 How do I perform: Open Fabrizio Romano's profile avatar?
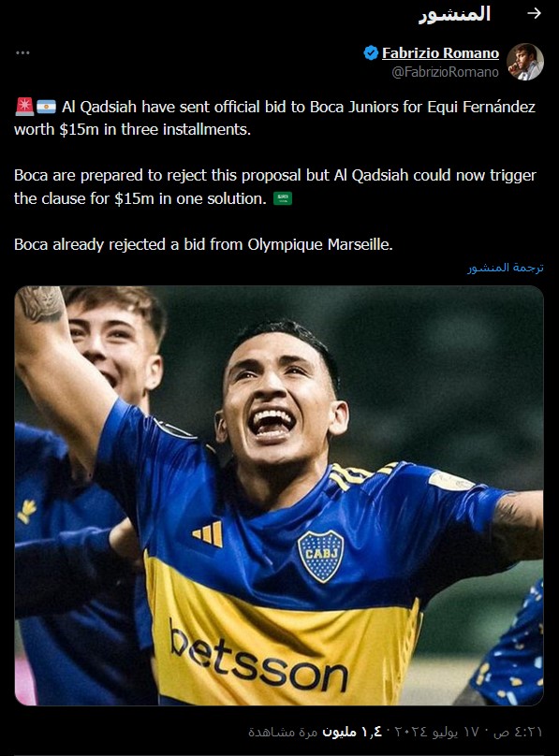click(524, 62)
